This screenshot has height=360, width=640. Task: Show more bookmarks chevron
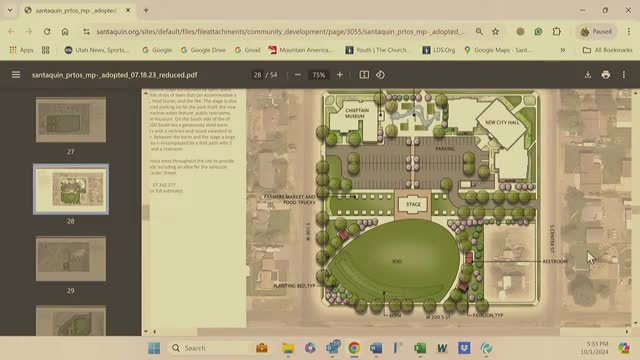(563, 50)
